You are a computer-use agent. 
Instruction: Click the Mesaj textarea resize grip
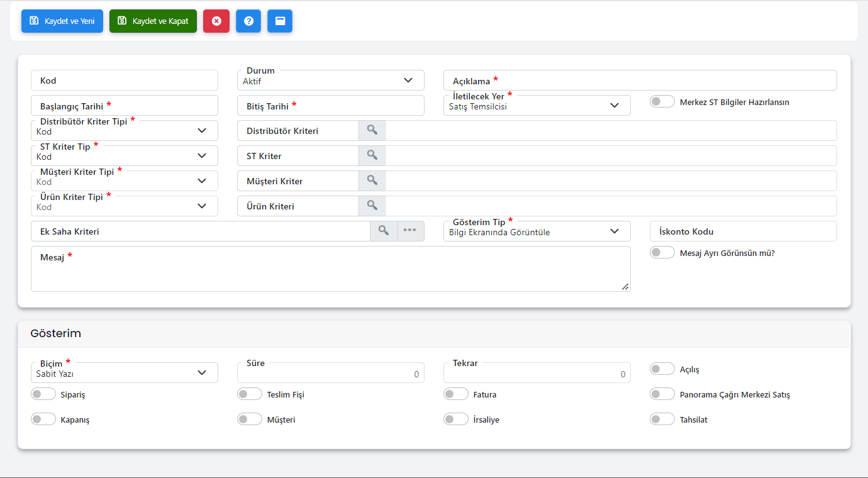tap(625, 287)
